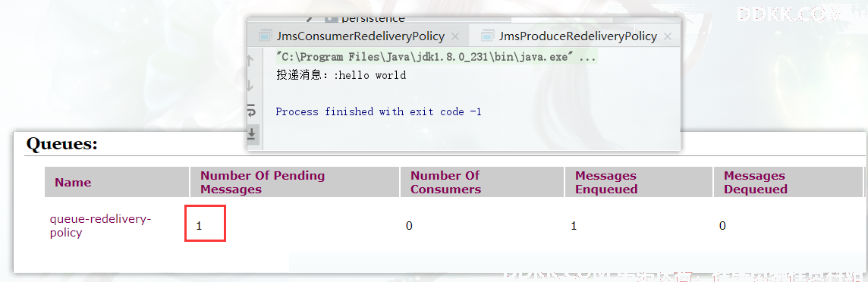Close the JmsProduceRedeliveryPolicy run tab
The width and height of the screenshot is (868, 282).
(x=668, y=36)
